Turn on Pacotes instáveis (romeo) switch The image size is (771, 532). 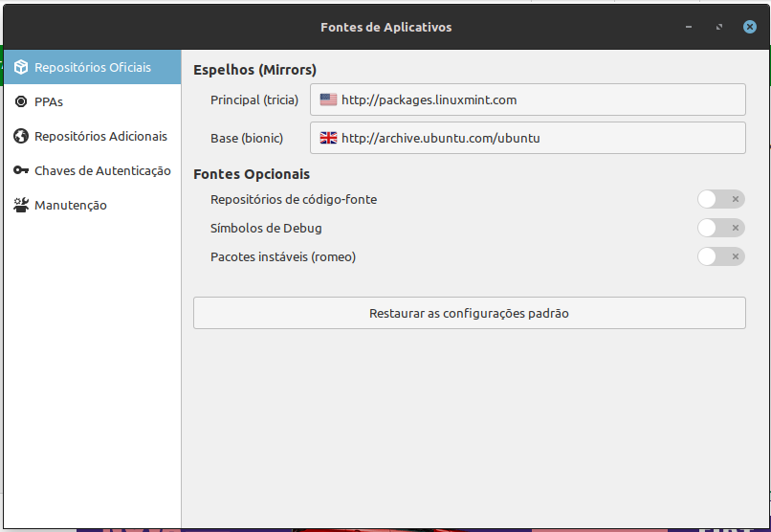click(x=721, y=256)
